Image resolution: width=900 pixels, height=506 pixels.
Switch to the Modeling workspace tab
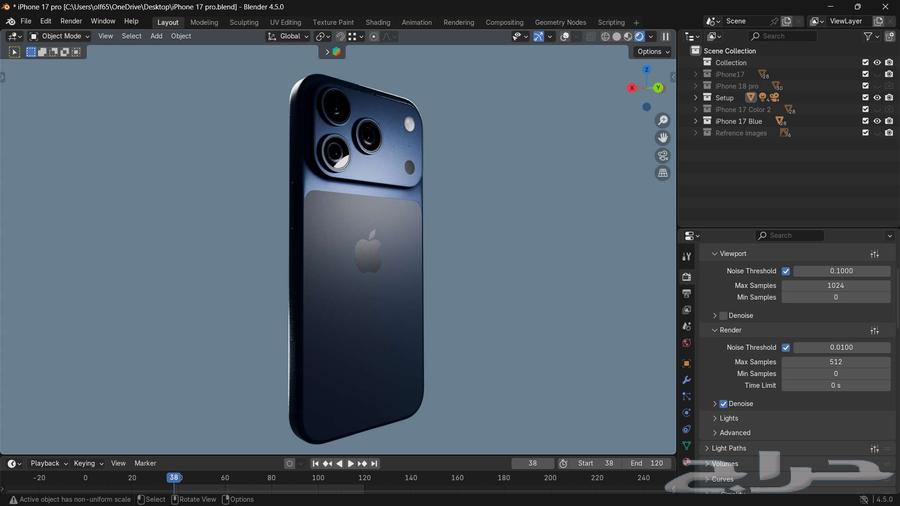(204, 22)
